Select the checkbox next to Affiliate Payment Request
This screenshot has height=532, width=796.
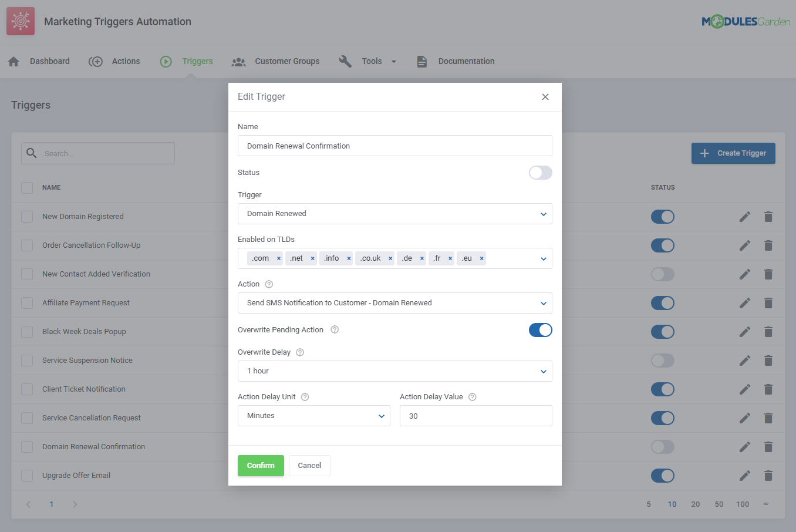click(26, 303)
